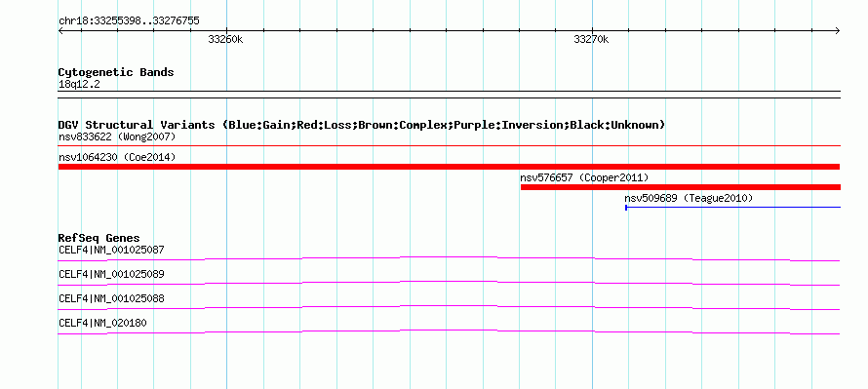Click the 33260k ruler tick label
The height and width of the screenshot is (389, 868).
click(x=225, y=39)
